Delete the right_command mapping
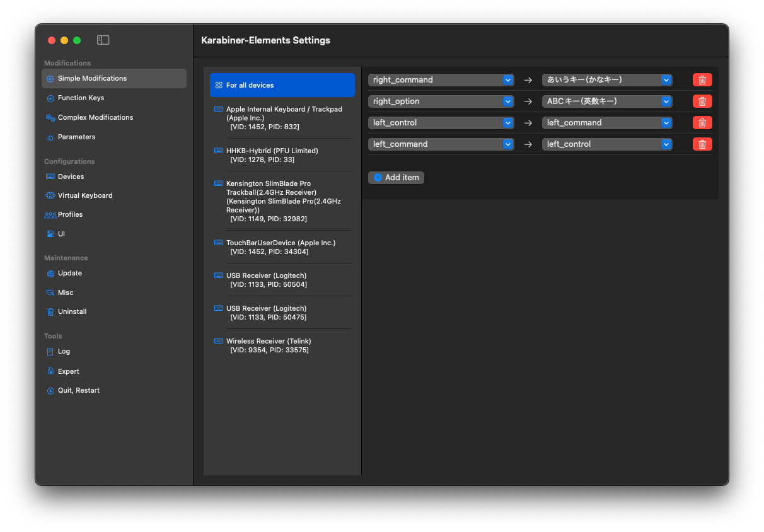This screenshot has width=764, height=532. (x=702, y=80)
